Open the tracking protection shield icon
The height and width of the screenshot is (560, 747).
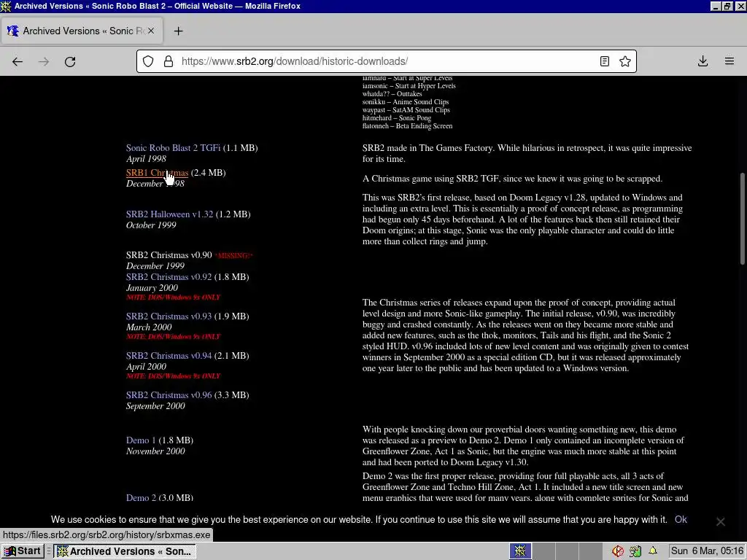[148, 61]
